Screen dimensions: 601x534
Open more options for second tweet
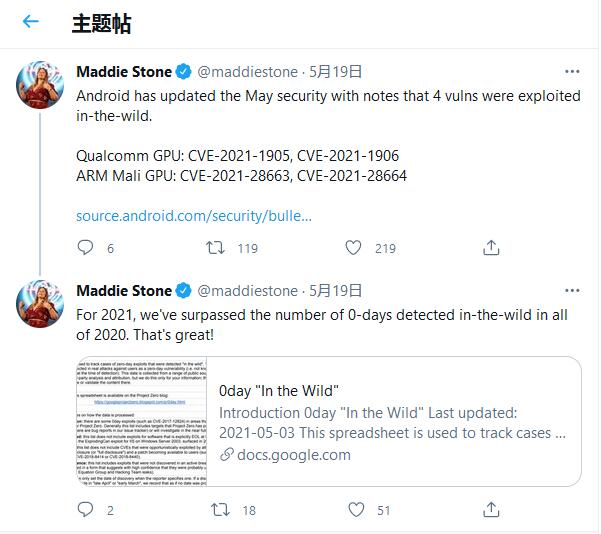[x=572, y=291]
